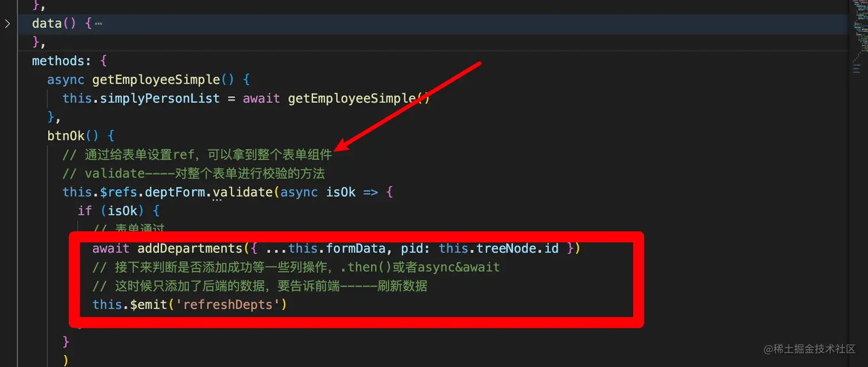The image size is (868, 367).
Task: Click '...this.formData' spread argument
Action: click(x=326, y=248)
